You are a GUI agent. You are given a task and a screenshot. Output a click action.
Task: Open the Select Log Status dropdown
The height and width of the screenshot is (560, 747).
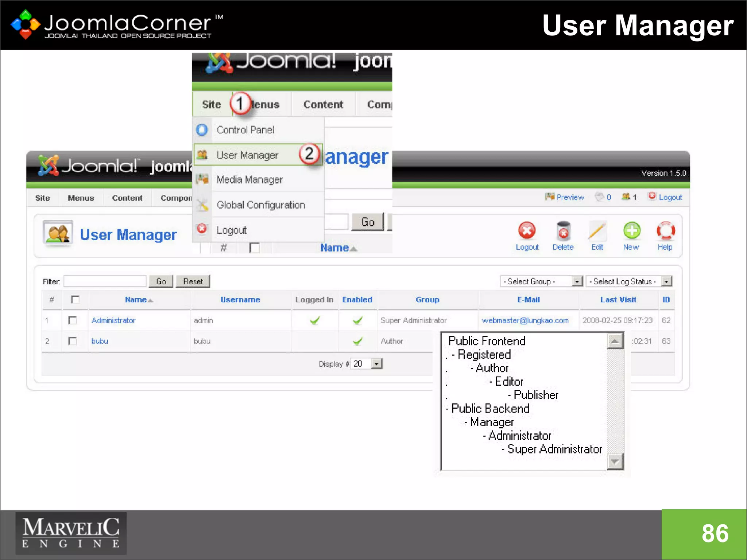point(629,281)
